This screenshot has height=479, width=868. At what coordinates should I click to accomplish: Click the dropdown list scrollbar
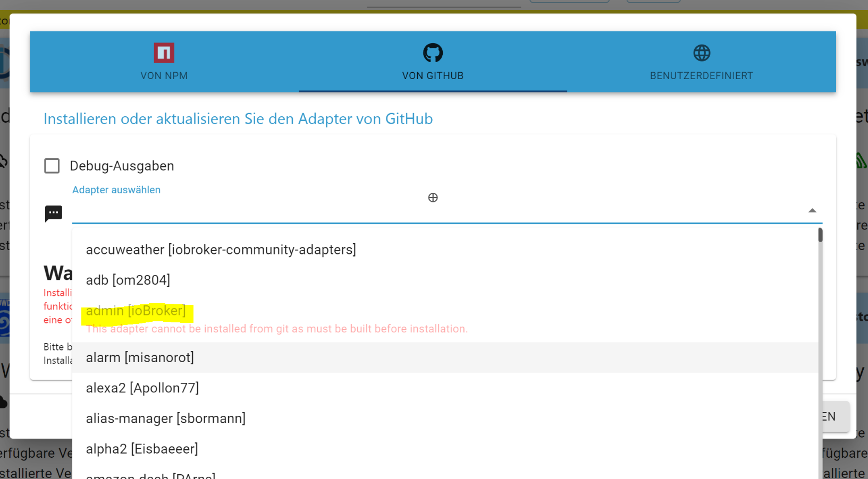pos(819,236)
